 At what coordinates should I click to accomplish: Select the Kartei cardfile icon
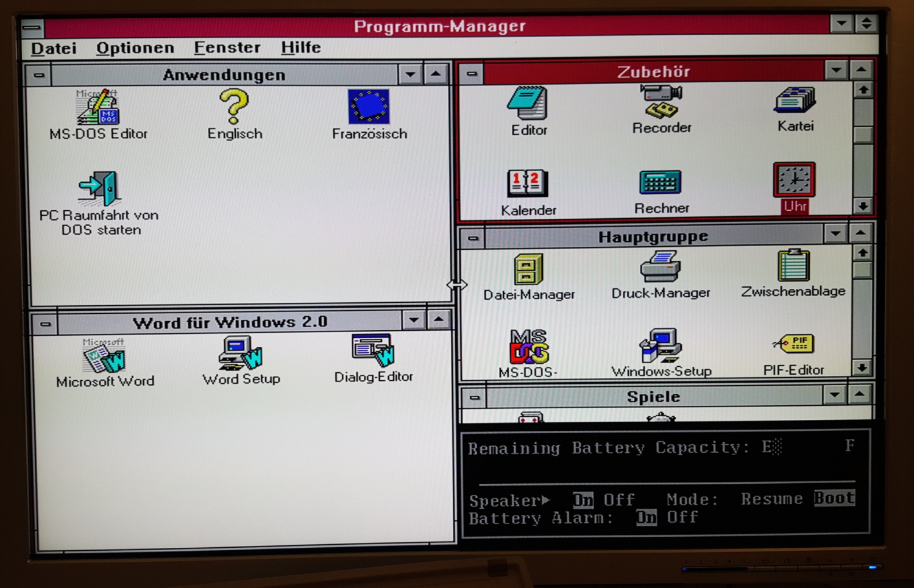tap(795, 101)
